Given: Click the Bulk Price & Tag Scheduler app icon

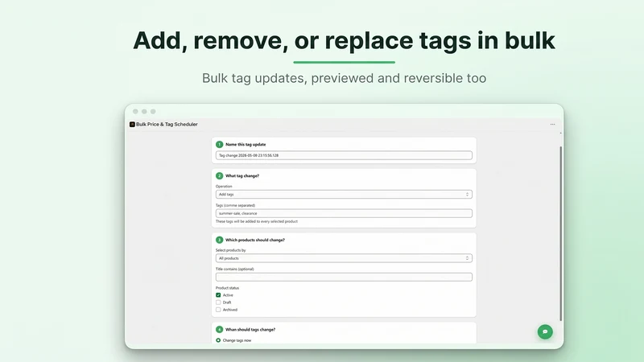Looking at the screenshot, I should tap(132, 125).
